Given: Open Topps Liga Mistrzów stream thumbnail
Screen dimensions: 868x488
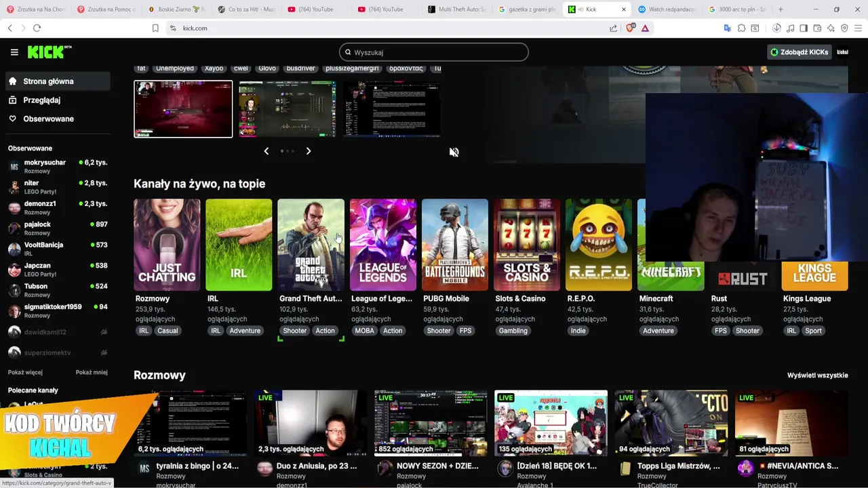Looking at the screenshot, I should coord(671,423).
